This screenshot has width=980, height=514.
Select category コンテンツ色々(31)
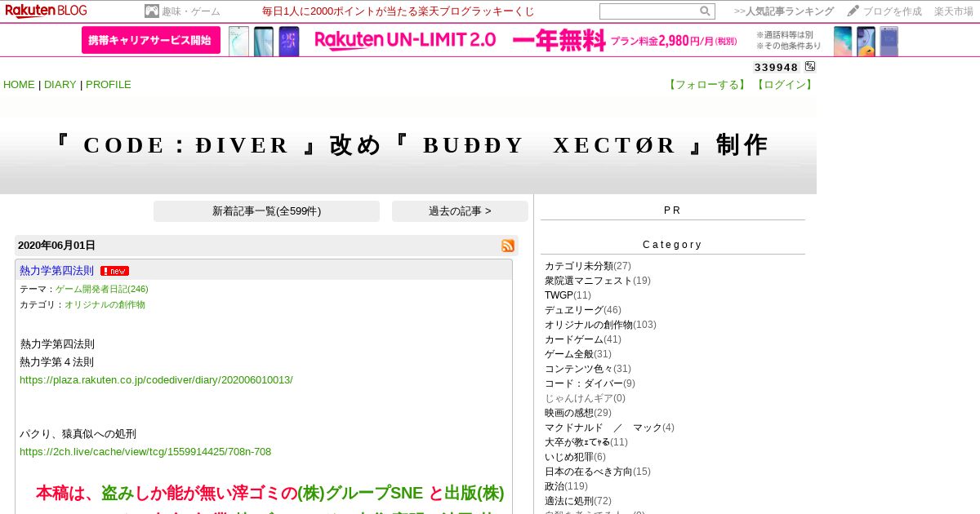[588, 369]
